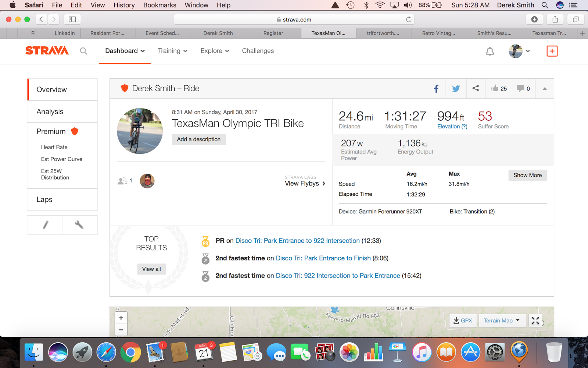Open the Laps sidebar tab
588x368 pixels.
62,199
